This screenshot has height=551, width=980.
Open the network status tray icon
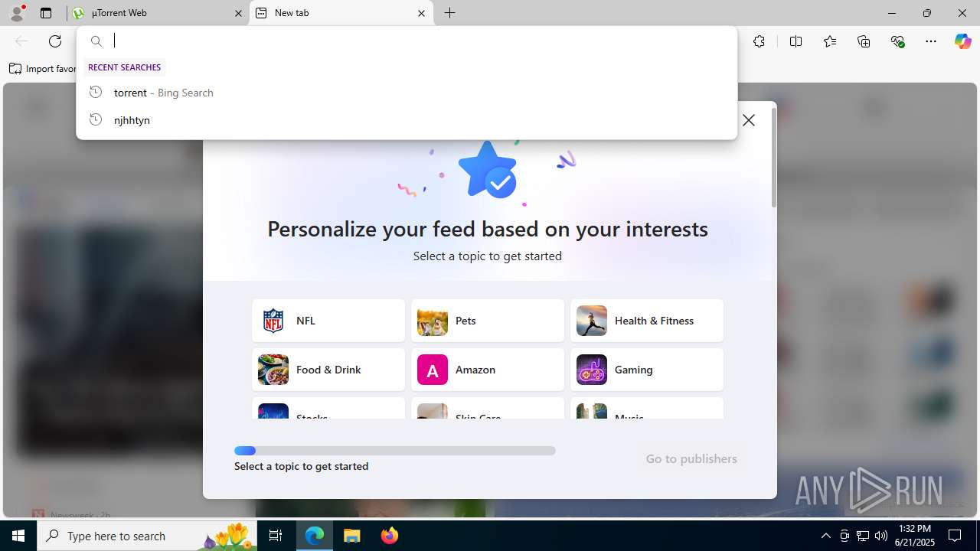click(863, 536)
